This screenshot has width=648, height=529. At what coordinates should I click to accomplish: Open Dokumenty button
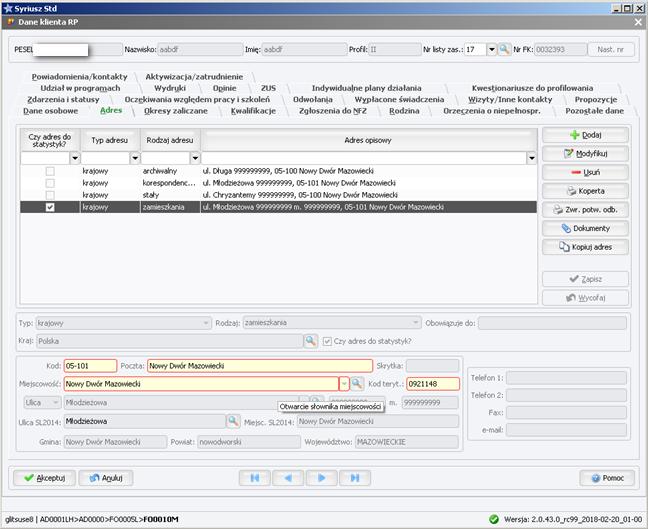(x=585, y=228)
